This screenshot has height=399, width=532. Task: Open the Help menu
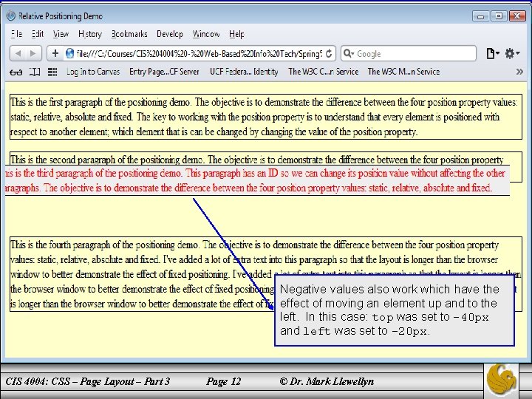236,34
